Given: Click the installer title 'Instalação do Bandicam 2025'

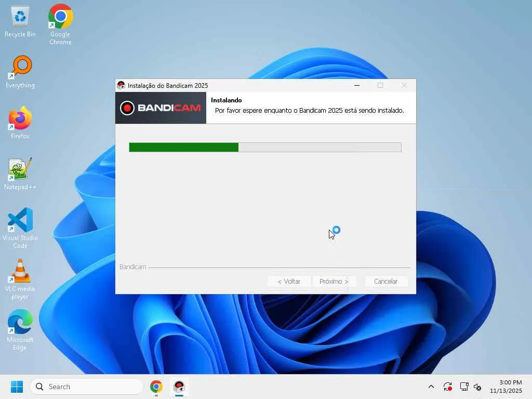Looking at the screenshot, I should (168, 86).
